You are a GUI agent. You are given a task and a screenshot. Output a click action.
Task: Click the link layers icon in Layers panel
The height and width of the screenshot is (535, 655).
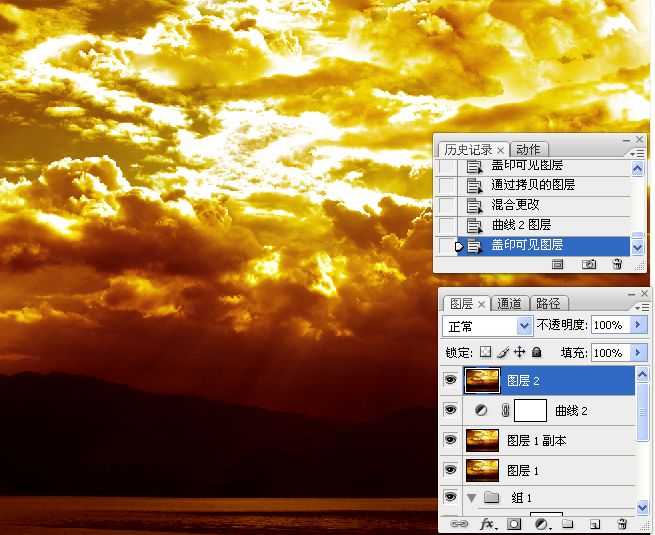459,524
